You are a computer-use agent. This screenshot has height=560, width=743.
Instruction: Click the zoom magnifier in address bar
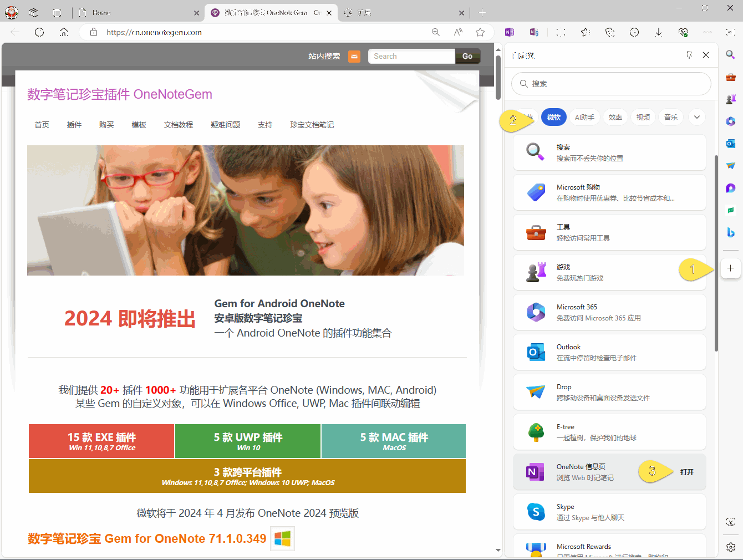click(x=436, y=32)
